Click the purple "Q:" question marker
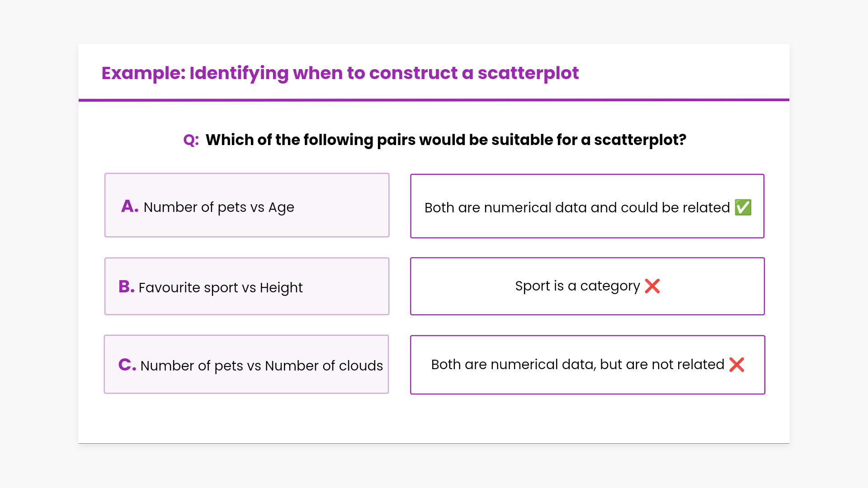868x488 pixels. pyautogui.click(x=191, y=140)
